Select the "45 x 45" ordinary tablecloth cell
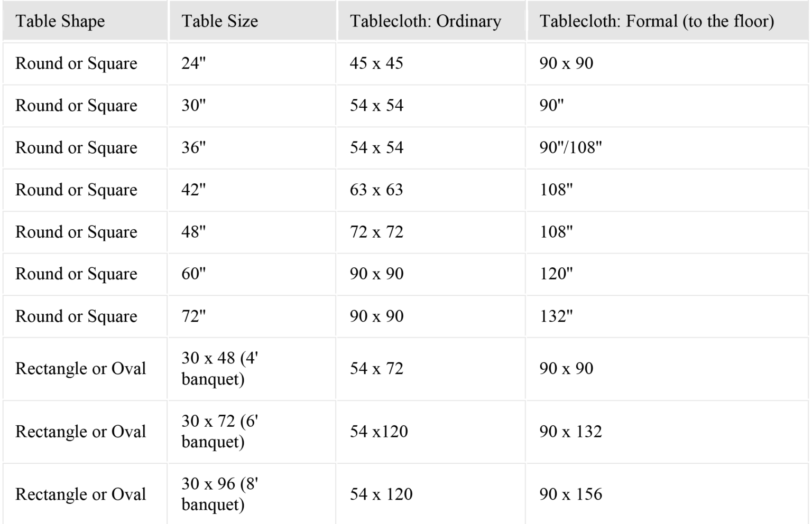This screenshot has height=524, width=812. 376,63
